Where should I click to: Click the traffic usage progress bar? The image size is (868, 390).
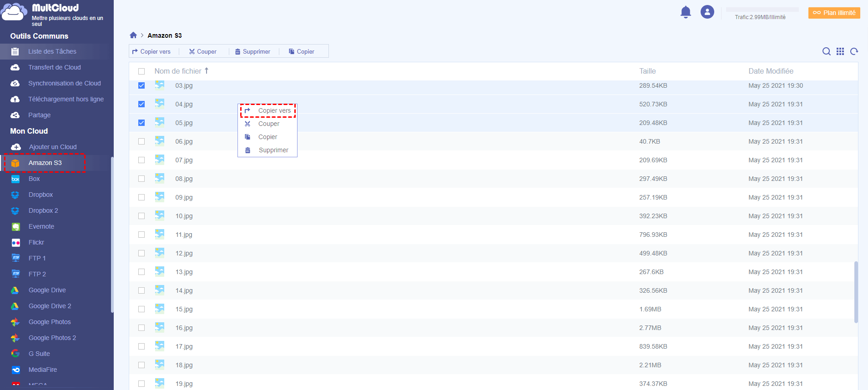point(762,10)
